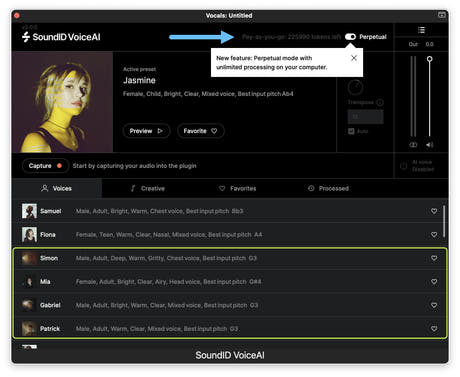Toggle the Perpetual mode switch
The image size is (460, 377).
pos(350,37)
